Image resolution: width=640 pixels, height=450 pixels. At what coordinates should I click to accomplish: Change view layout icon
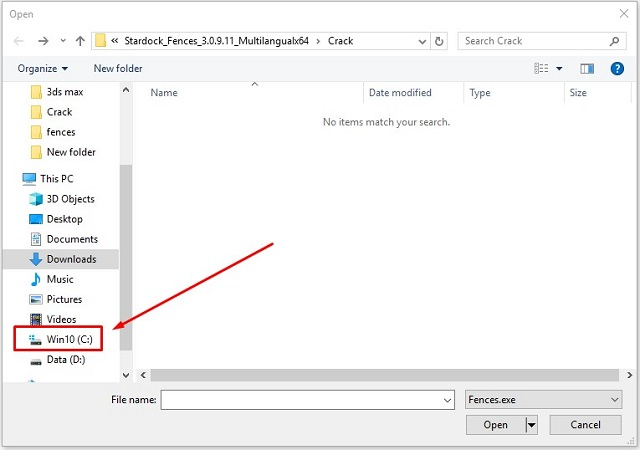click(541, 68)
